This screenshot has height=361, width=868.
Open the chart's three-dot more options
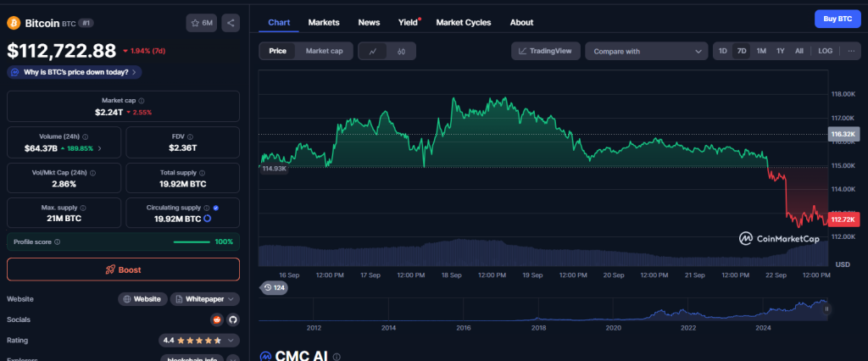tap(851, 51)
